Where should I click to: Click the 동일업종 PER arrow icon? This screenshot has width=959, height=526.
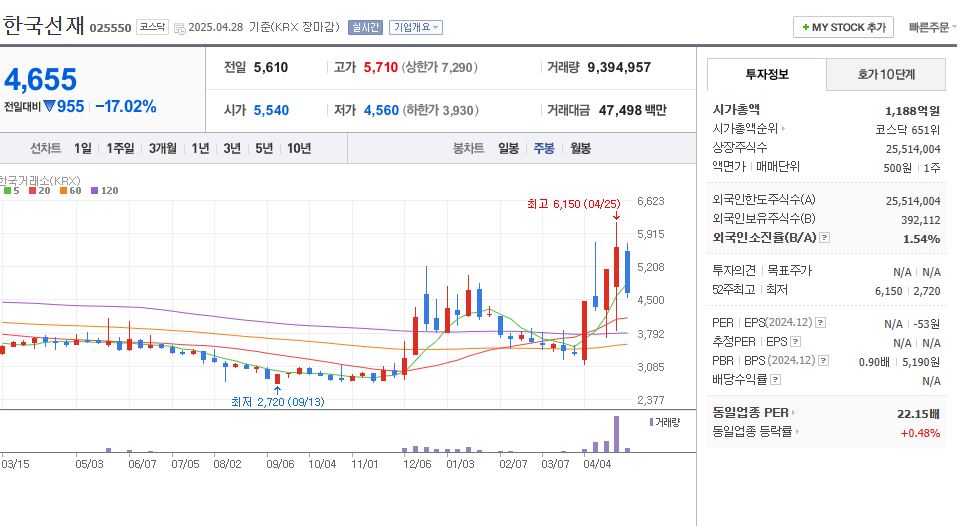[793, 413]
